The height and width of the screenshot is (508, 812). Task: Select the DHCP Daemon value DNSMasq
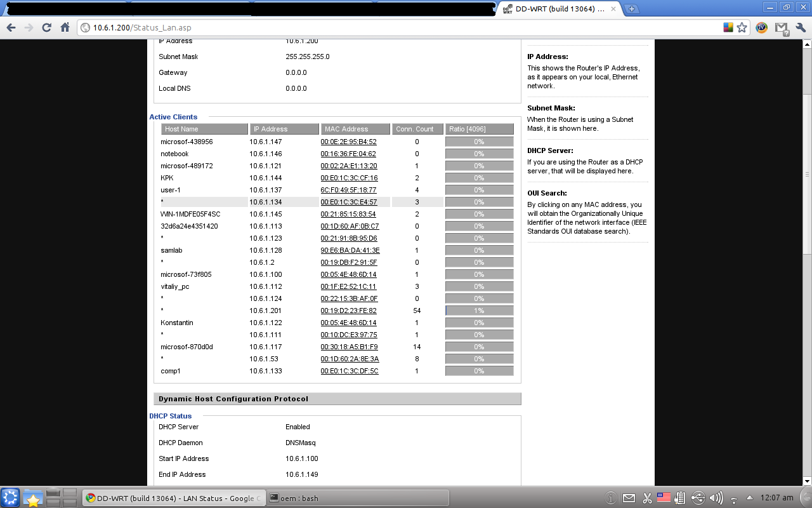pos(301,443)
